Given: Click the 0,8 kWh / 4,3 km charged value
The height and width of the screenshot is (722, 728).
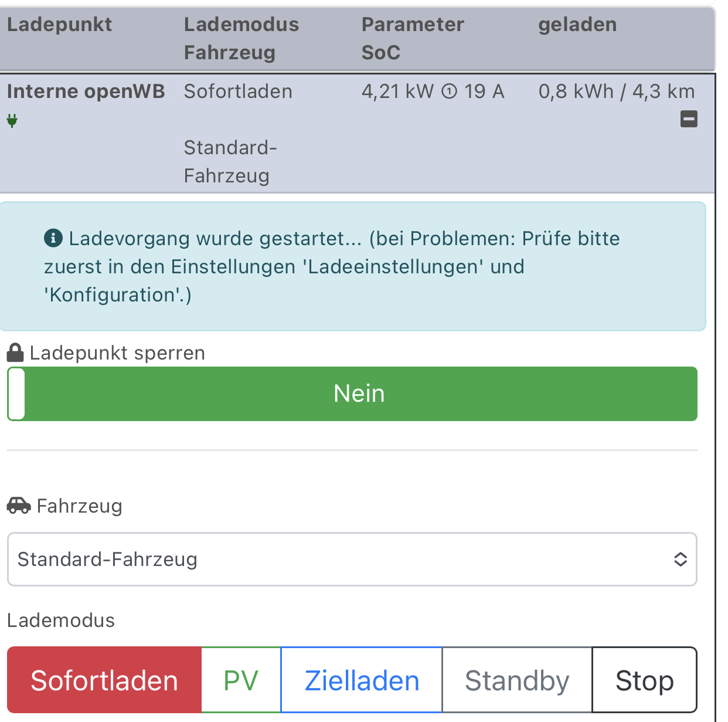Looking at the screenshot, I should point(617,91).
